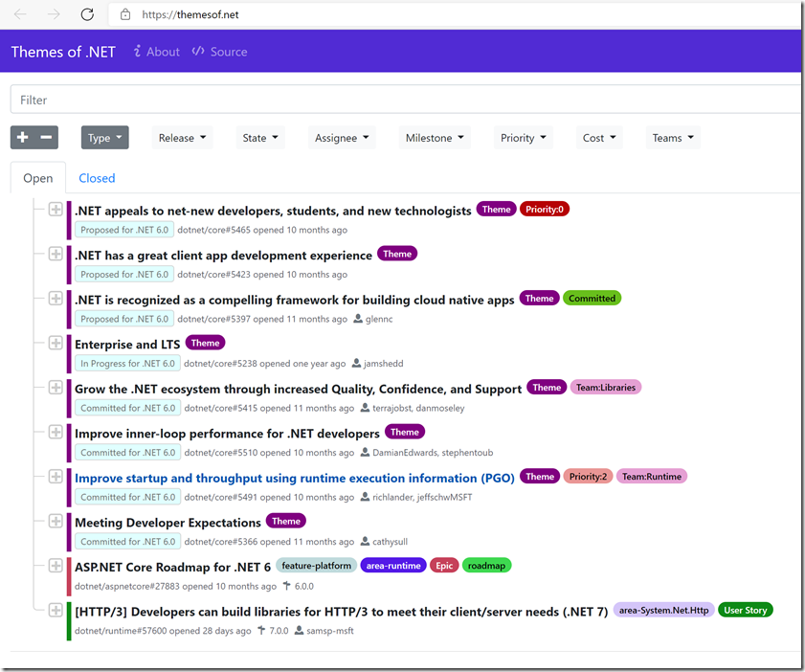Collapse all items with minus button
Screen dimensions: 805x672
46,138
